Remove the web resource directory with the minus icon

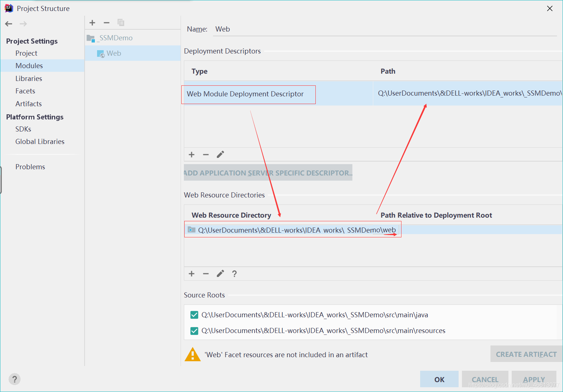click(206, 274)
